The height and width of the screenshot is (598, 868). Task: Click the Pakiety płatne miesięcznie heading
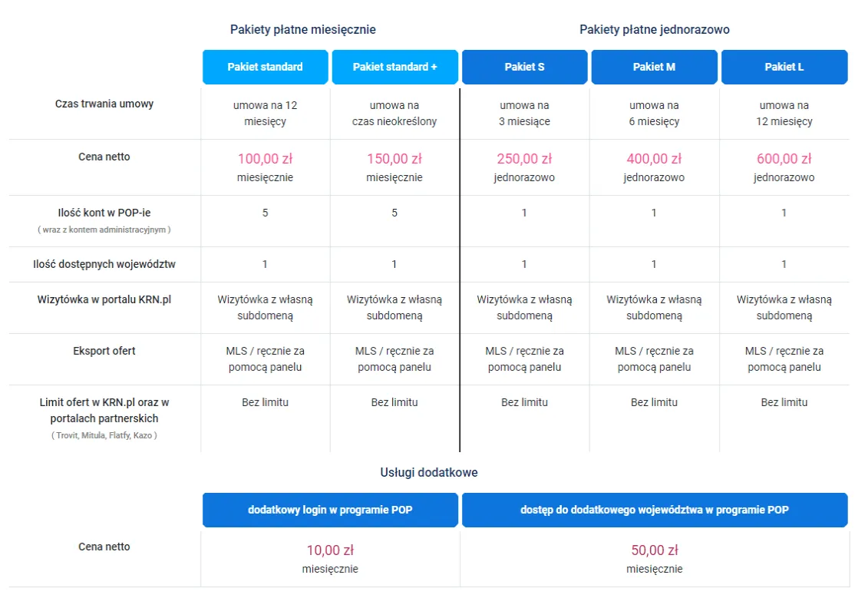pyautogui.click(x=303, y=30)
